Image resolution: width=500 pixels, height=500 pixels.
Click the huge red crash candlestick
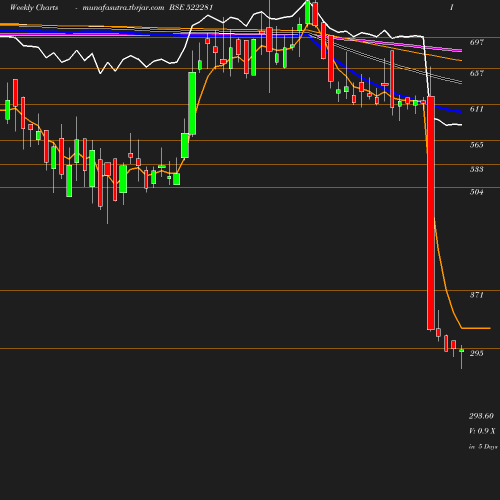tap(431, 213)
